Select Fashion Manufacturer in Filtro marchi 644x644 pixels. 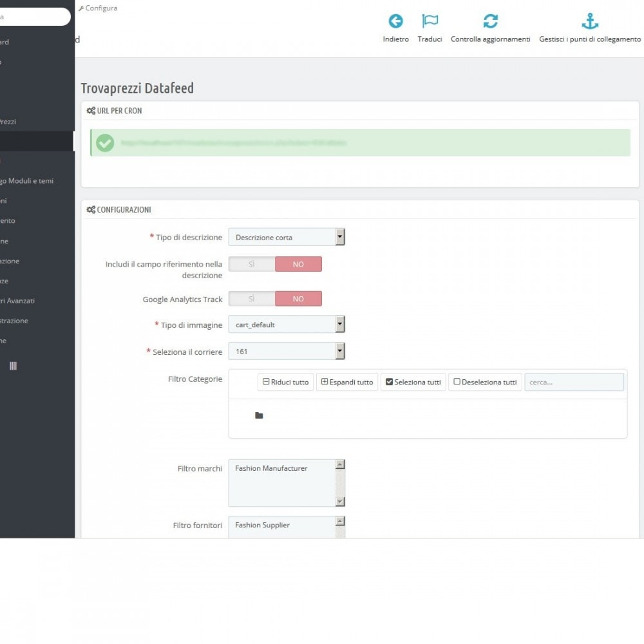tap(271, 468)
